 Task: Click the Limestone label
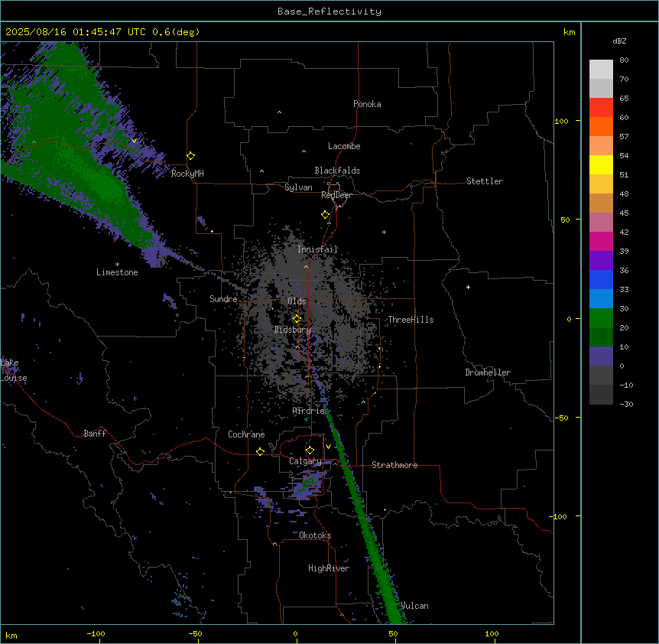[117, 272]
